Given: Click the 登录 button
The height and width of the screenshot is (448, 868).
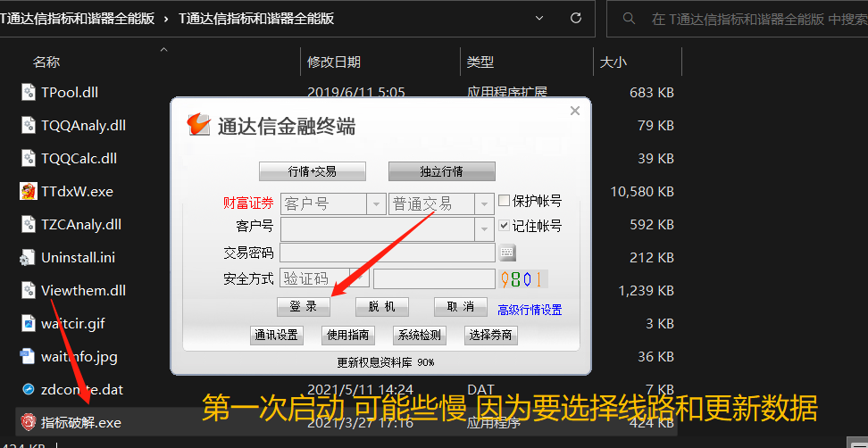Looking at the screenshot, I should tap(304, 306).
